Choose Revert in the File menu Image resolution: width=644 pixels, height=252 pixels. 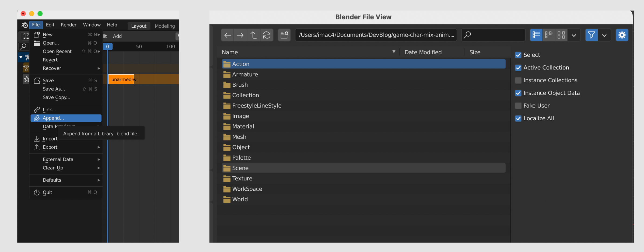(x=66, y=60)
